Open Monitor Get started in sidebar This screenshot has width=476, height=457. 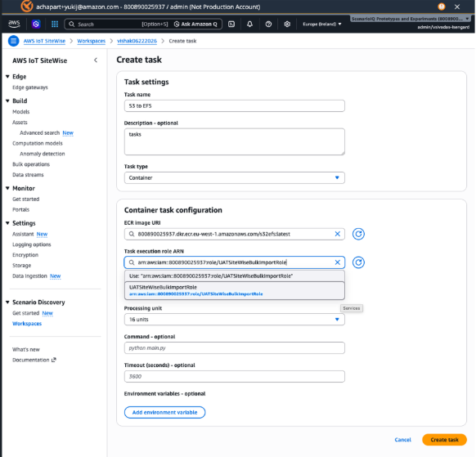pyautogui.click(x=26, y=199)
